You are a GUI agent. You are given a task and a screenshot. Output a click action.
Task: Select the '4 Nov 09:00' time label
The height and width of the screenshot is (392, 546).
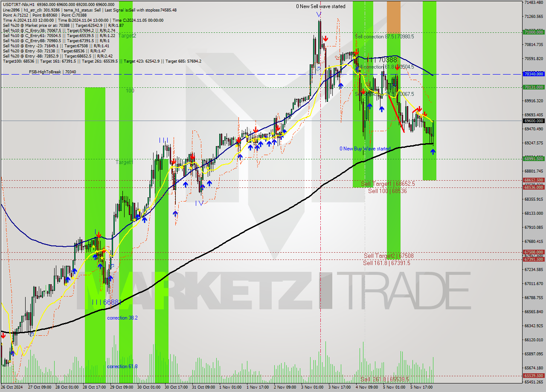[x=366, y=387]
